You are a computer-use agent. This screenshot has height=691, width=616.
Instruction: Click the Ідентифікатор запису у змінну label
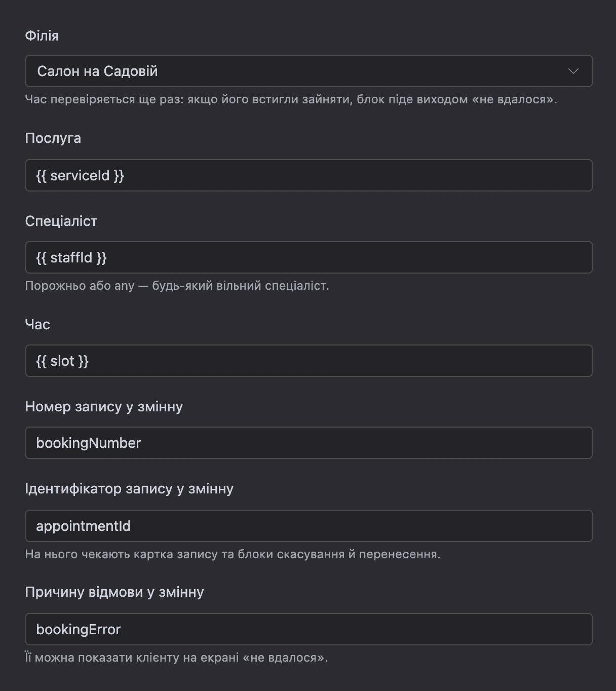(129, 488)
